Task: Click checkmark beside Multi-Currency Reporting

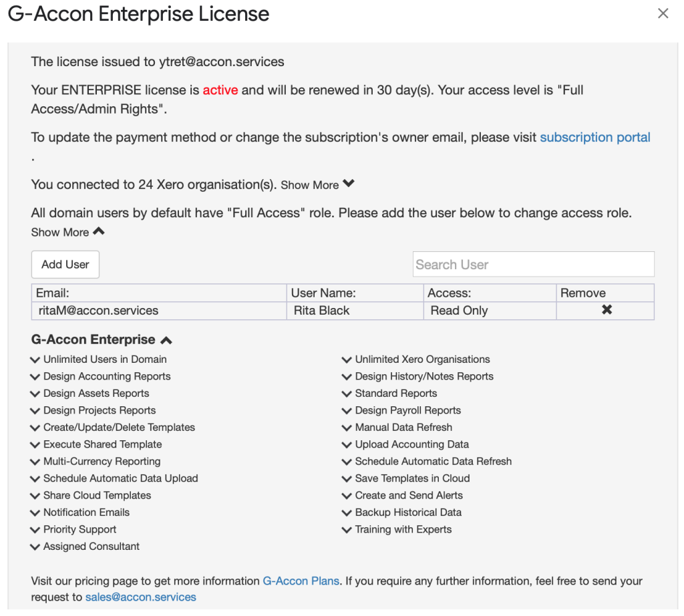Action: tap(35, 462)
